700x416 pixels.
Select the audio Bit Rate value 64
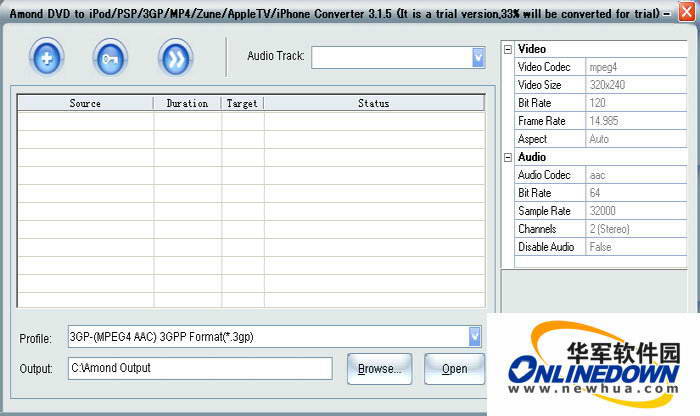tap(636, 193)
